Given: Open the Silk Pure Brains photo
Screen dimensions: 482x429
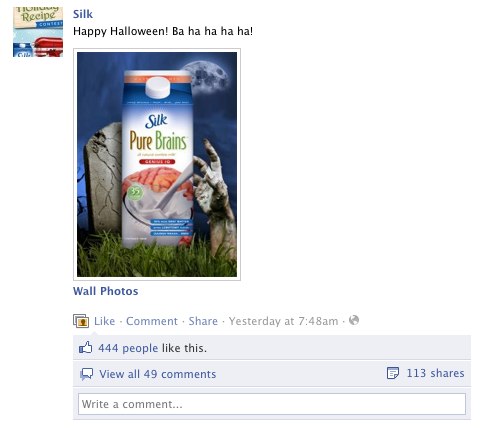Looking at the screenshot, I should pos(157,164).
